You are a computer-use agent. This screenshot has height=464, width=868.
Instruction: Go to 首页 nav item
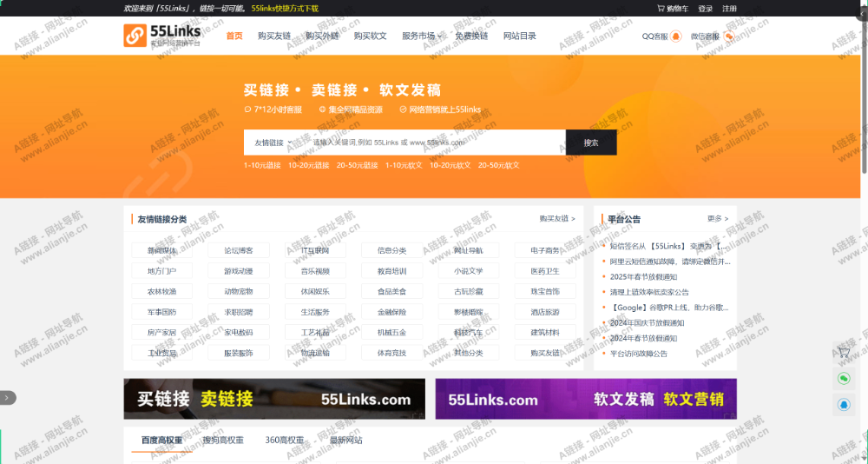pyautogui.click(x=234, y=36)
